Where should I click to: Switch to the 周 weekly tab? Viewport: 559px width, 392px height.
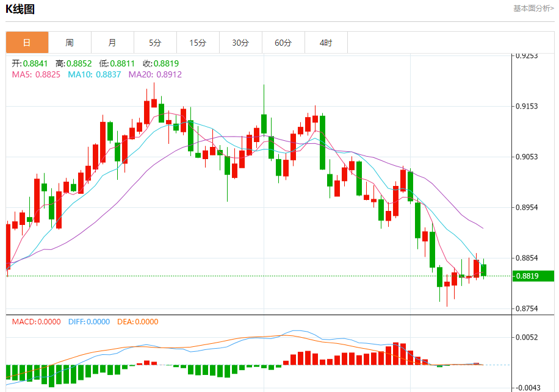coord(70,43)
